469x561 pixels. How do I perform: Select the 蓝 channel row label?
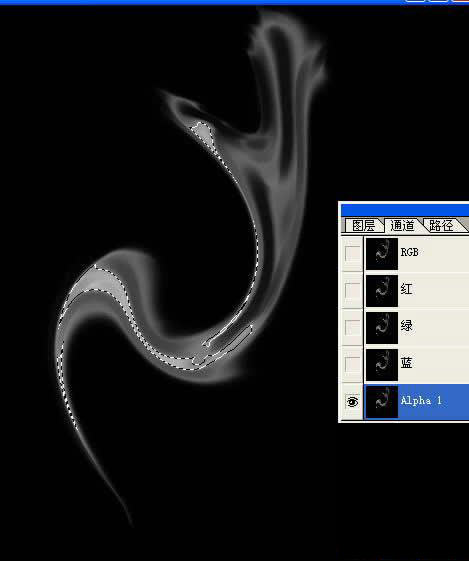click(x=406, y=363)
